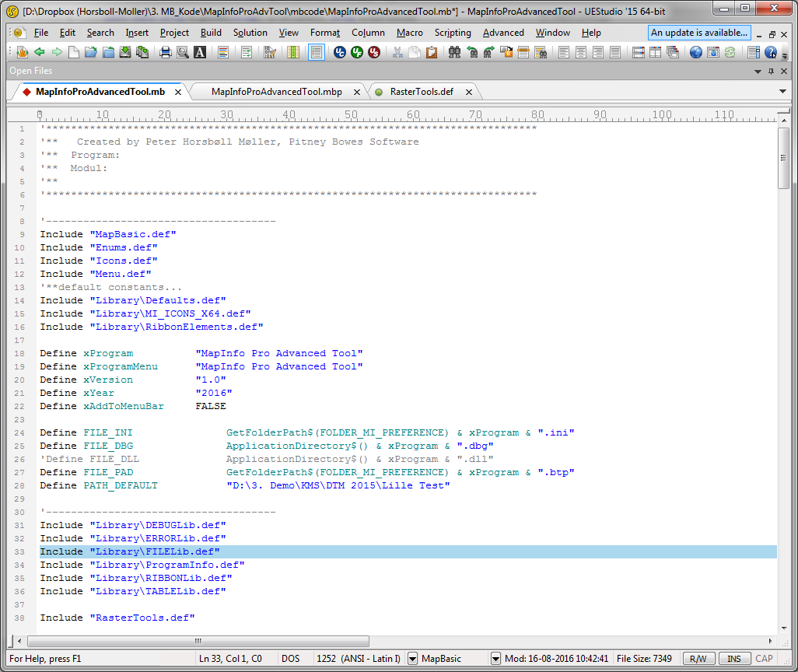
Task: Click the DOS line terminator status
Action: pos(291,659)
